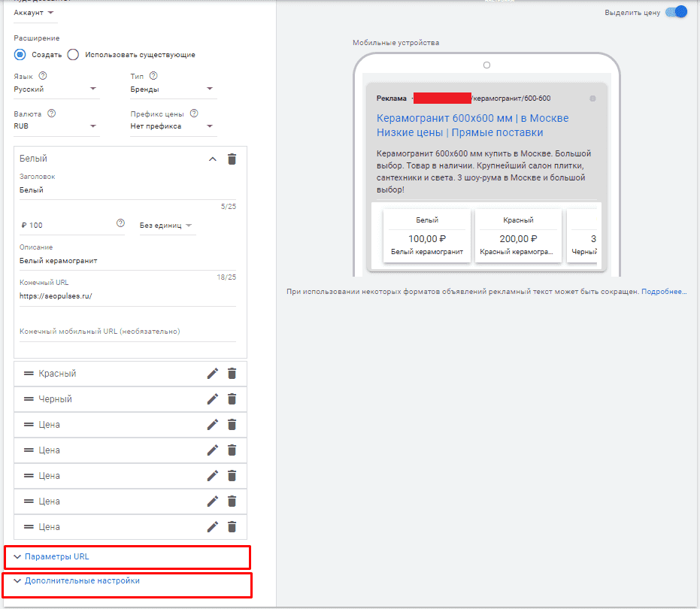Click the ad info dot in preview
700x609 pixels.
[x=592, y=98]
